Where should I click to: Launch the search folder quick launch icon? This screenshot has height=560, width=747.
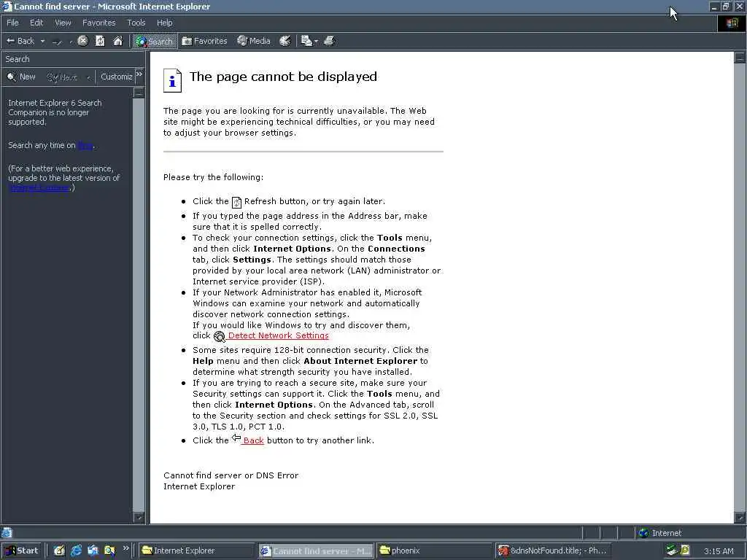click(x=109, y=551)
